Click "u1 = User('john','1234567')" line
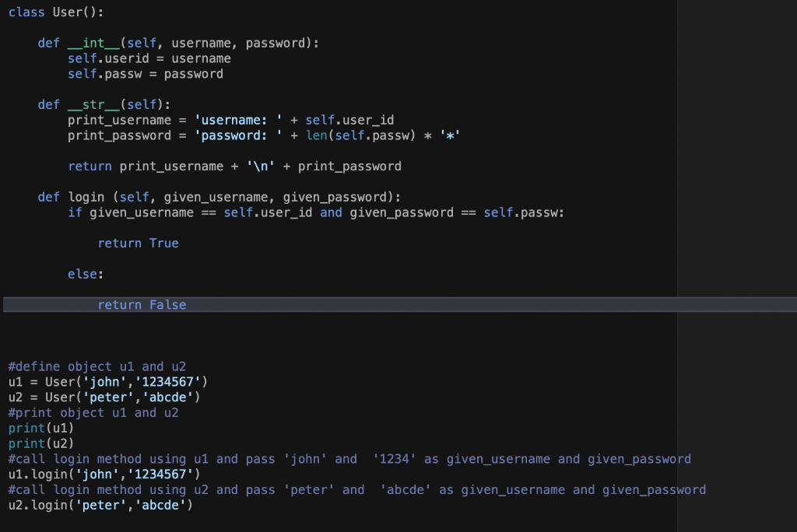This screenshot has height=532, width=797. pos(107,382)
